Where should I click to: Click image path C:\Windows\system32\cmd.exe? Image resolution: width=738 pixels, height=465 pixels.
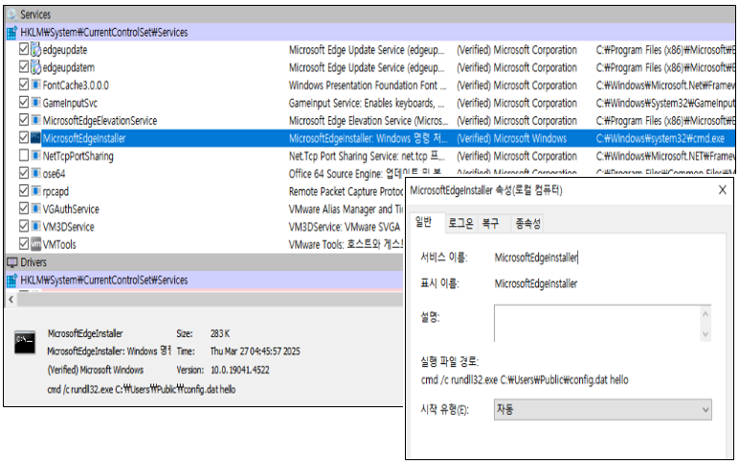pos(660,138)
